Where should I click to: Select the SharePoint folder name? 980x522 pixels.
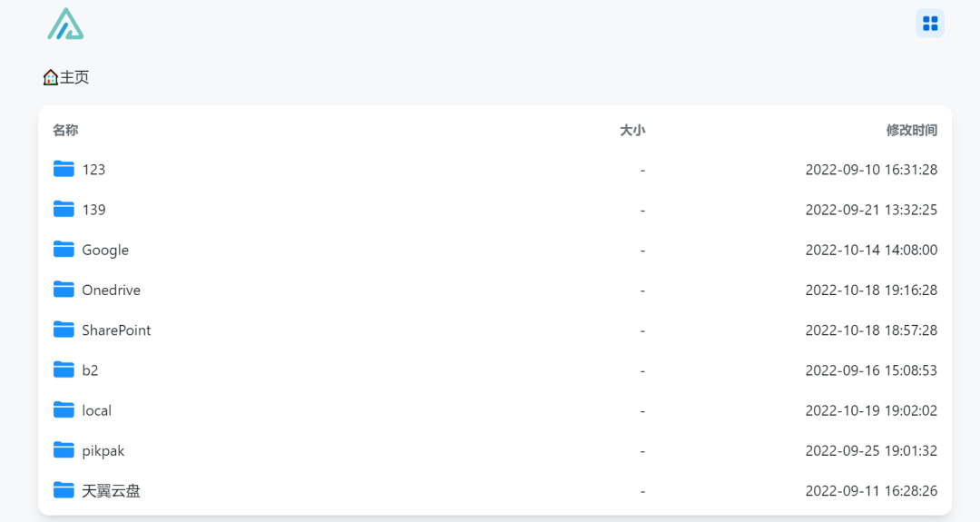(116, 330)
